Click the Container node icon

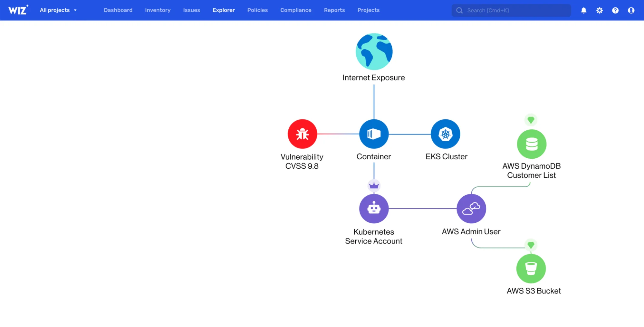coord(374,134)
